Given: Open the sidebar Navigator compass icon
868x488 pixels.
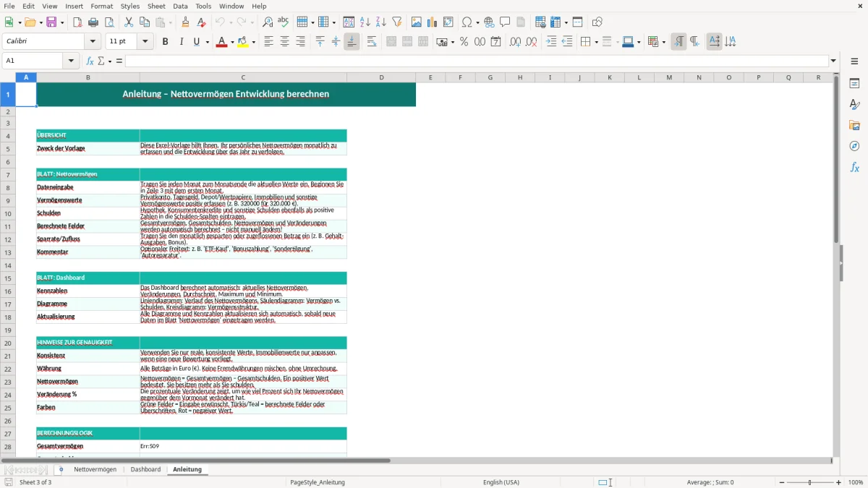Looking at the screenshot, I should click(854, 146).
